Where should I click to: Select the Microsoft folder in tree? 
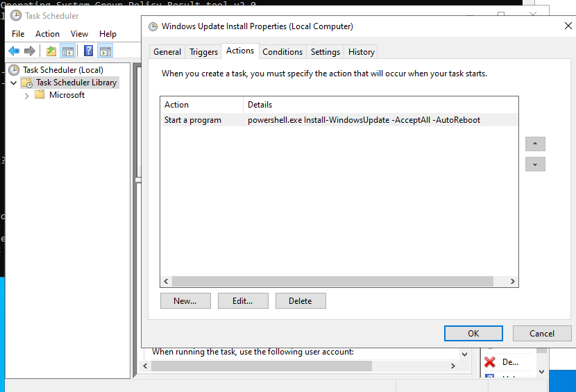[67, 95]
